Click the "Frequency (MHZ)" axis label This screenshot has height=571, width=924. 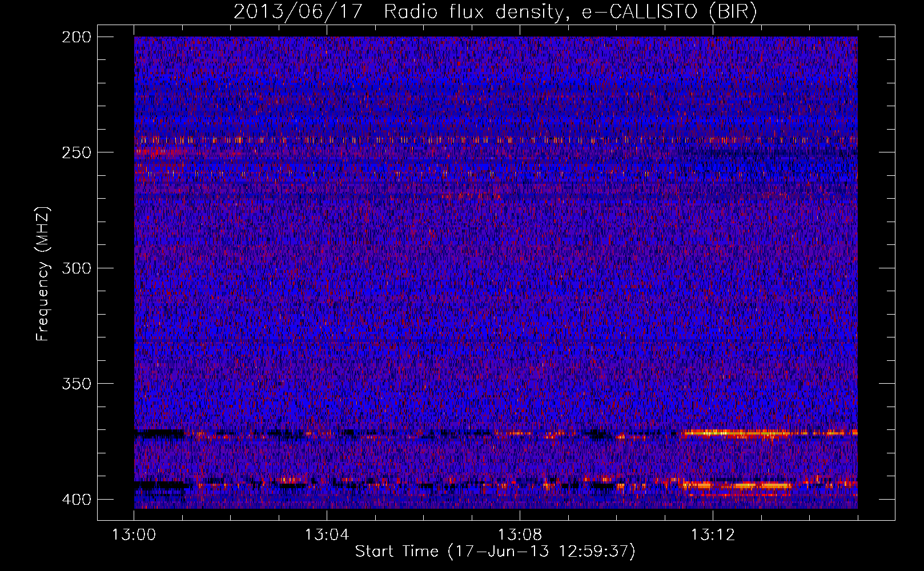click(43, 274)
